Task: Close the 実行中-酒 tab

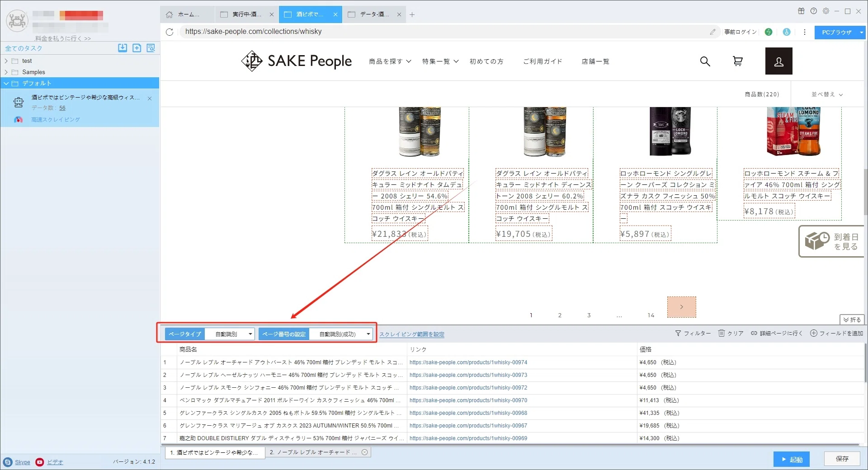Action: [x=272, y=14]
